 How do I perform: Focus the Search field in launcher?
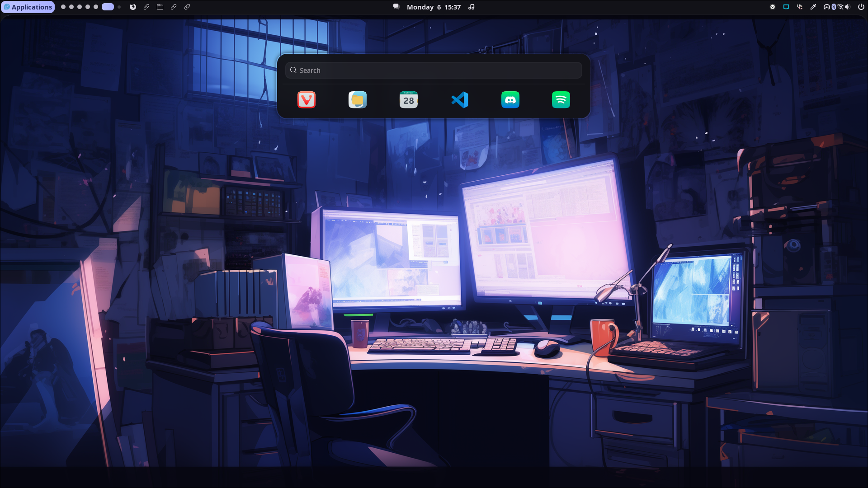(x=433, y=70)
